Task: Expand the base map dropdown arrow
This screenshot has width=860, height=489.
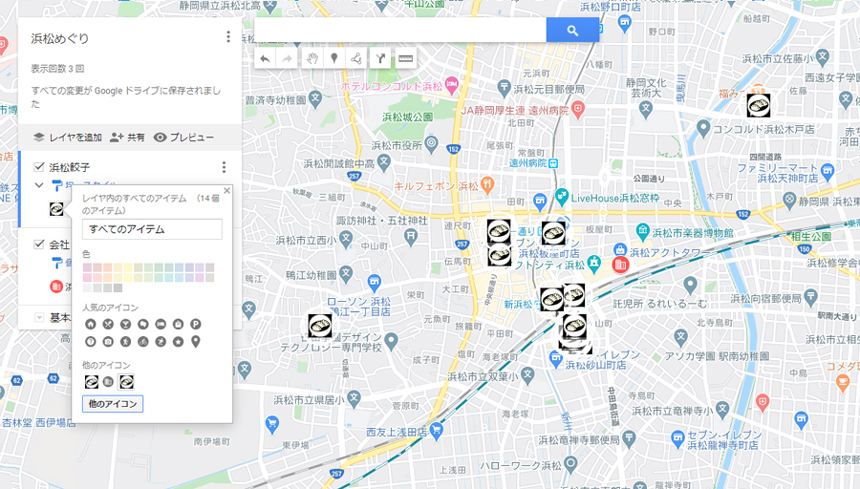Action: [x=39, y=317]
